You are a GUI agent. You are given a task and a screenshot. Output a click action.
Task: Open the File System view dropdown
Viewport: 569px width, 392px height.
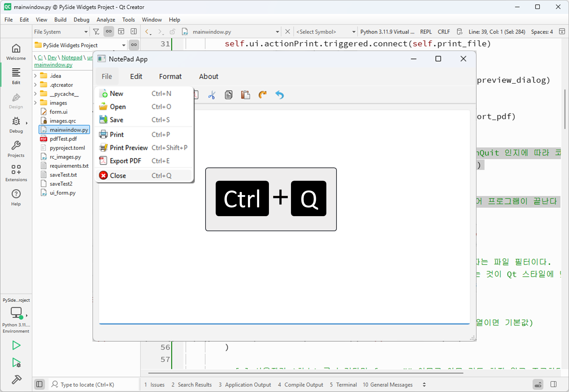(61, 32)
